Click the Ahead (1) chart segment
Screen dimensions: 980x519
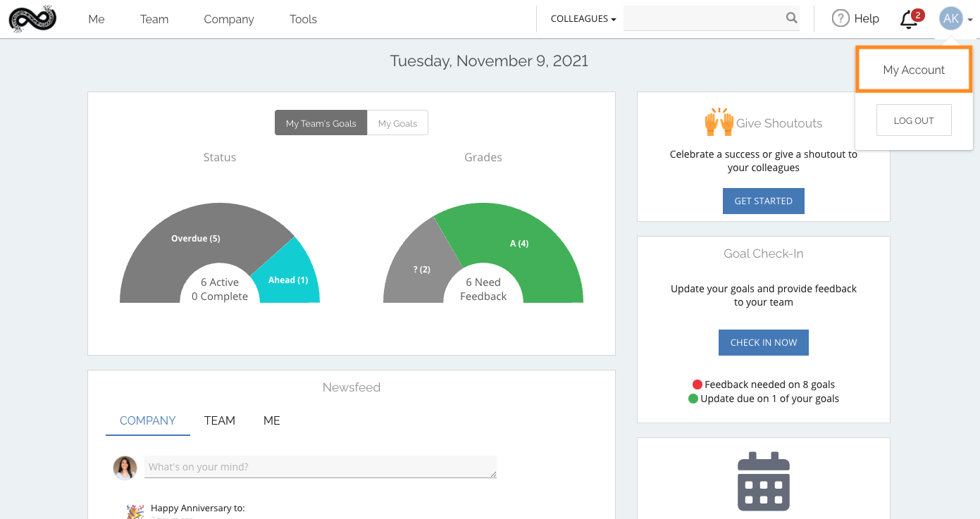click(288, 280)
